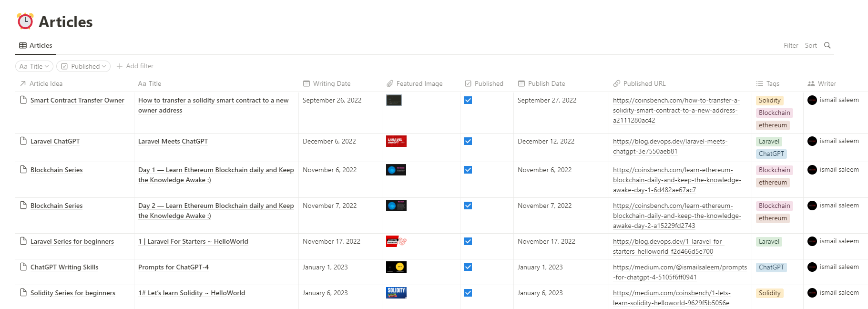Click publish date 'December 12, 2022'
This screenshot has height=309, width=868.
point(546,141)
